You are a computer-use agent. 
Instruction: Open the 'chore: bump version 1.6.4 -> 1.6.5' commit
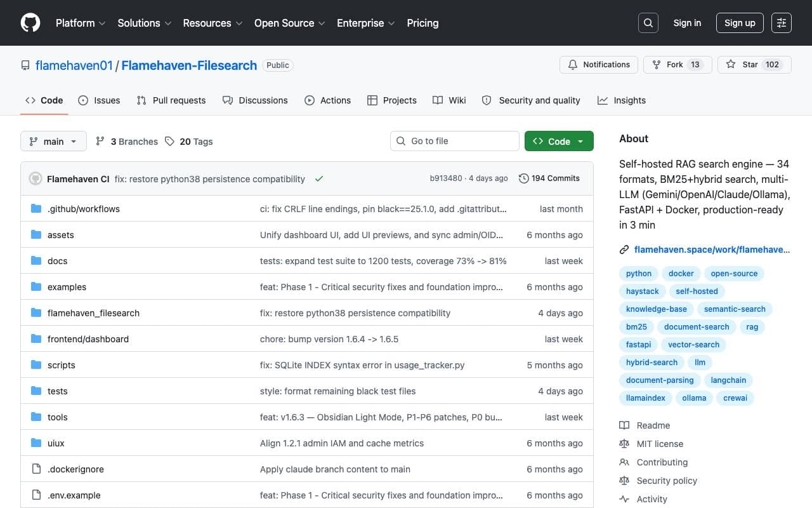329,339
